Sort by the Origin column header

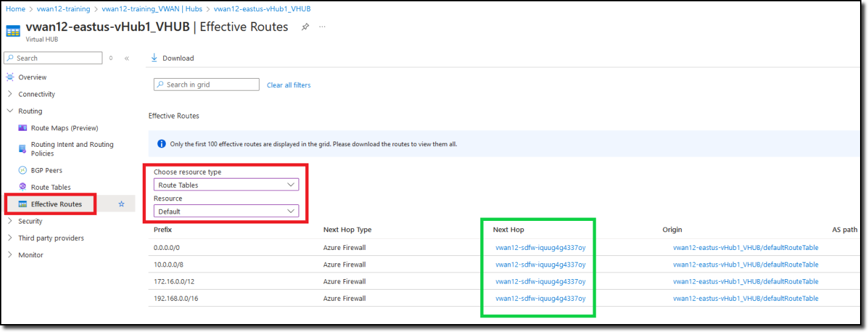point(672,229)
